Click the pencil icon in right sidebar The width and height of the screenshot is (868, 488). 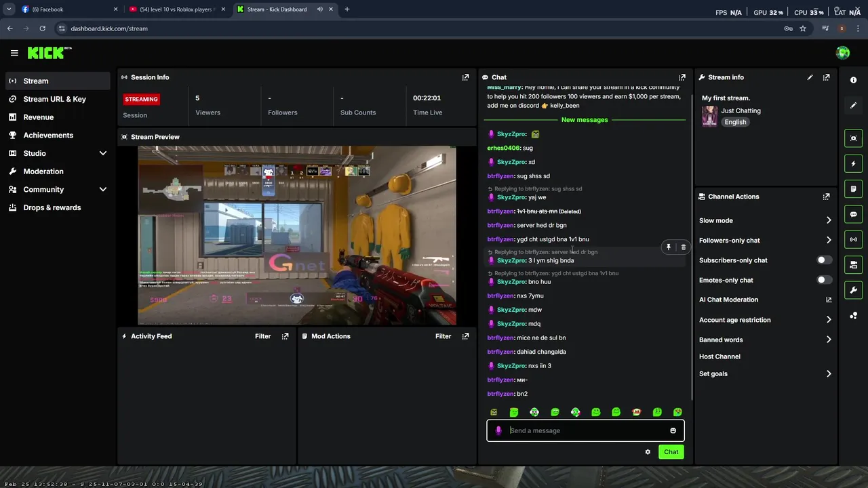click(x=853, y=106)
